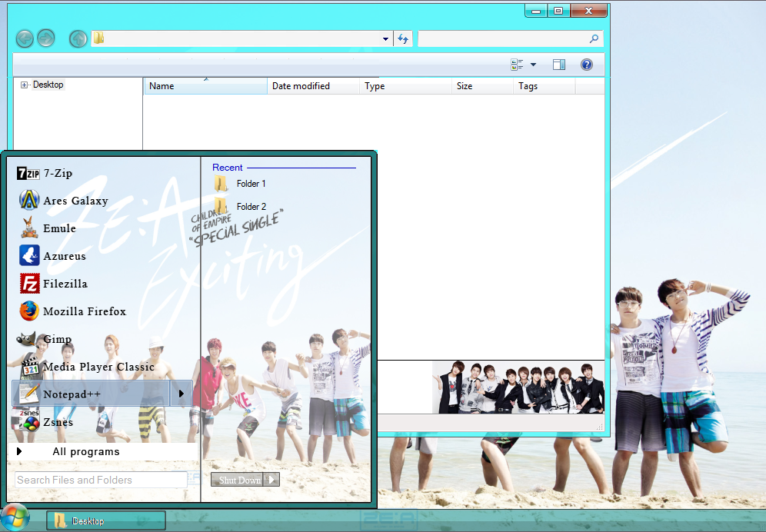766x532 pixels.
Task: Expand the Desktop tree node
Action: pyautogui.click(x=24, y=85)
